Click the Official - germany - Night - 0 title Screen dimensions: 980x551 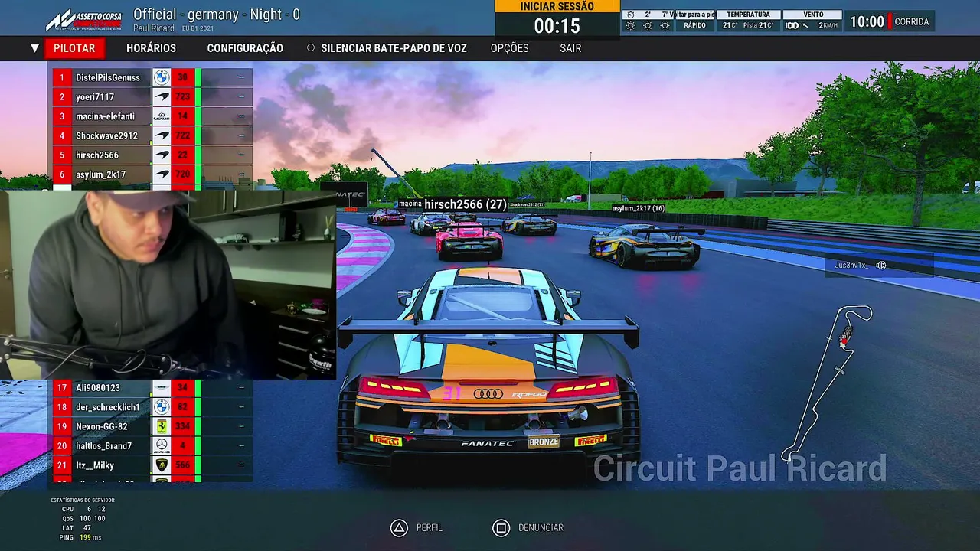tap(217, 15)
